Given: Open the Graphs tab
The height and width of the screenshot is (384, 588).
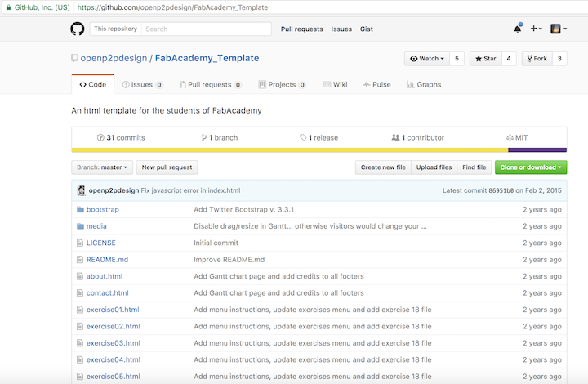Looking at the screenshot, I should (x=424, y=84).
